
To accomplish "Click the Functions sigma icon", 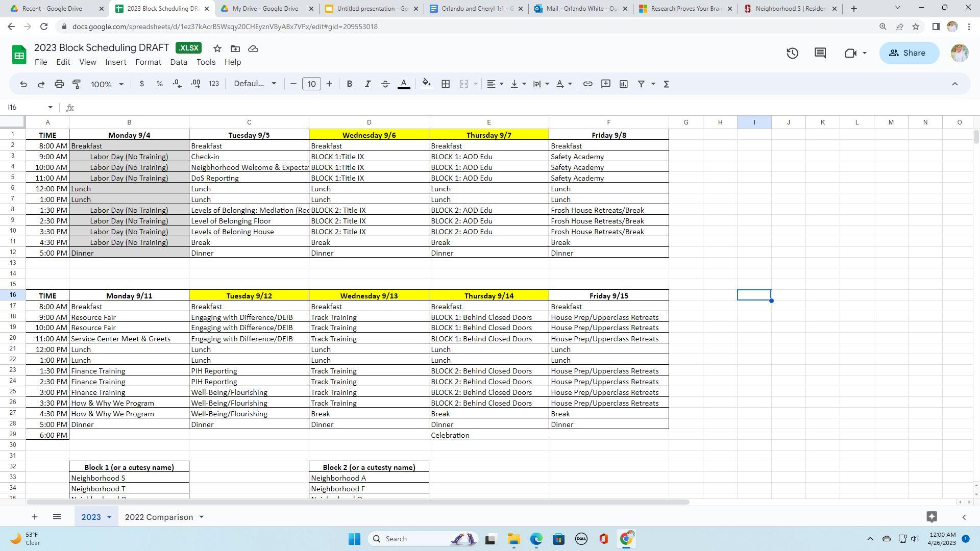I will (666, 84).
